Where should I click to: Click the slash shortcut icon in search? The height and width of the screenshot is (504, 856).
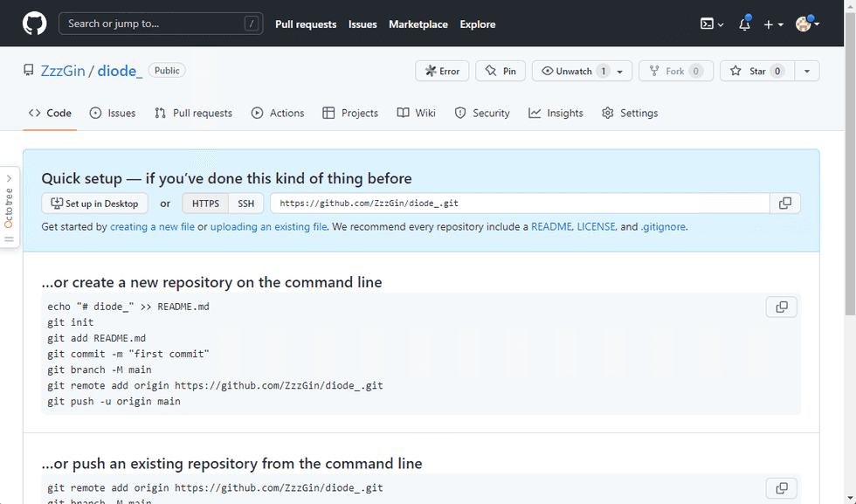[x=252, y=24]
